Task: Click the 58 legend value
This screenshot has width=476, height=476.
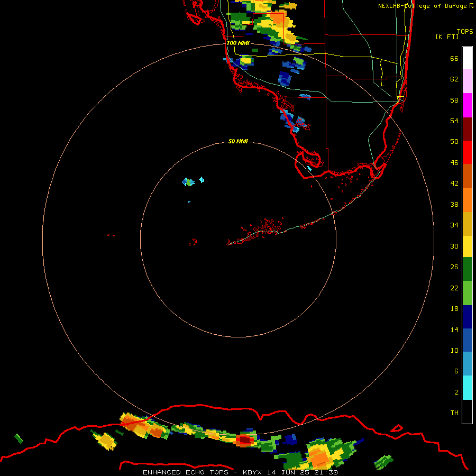Action: tap(454, 100)
